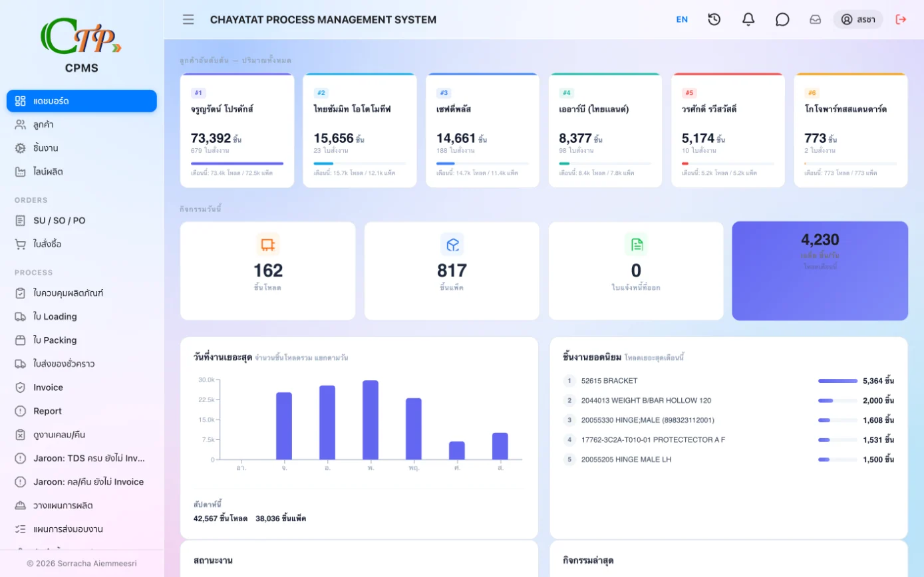
Task: Click the progress bar on เซฟตี้พลัส card
Action: pyautogui.click(x=483, y=164)
